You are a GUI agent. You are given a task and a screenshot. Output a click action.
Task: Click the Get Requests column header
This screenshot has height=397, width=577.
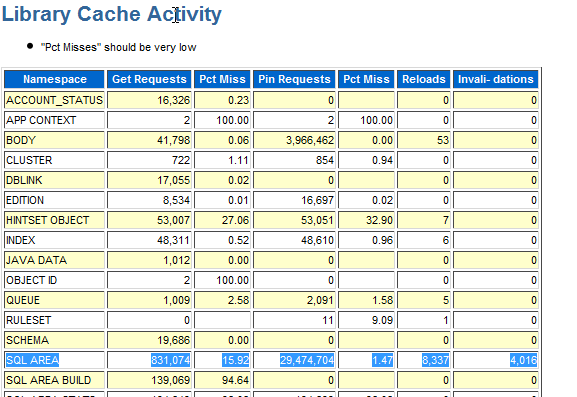pos(149,79)
